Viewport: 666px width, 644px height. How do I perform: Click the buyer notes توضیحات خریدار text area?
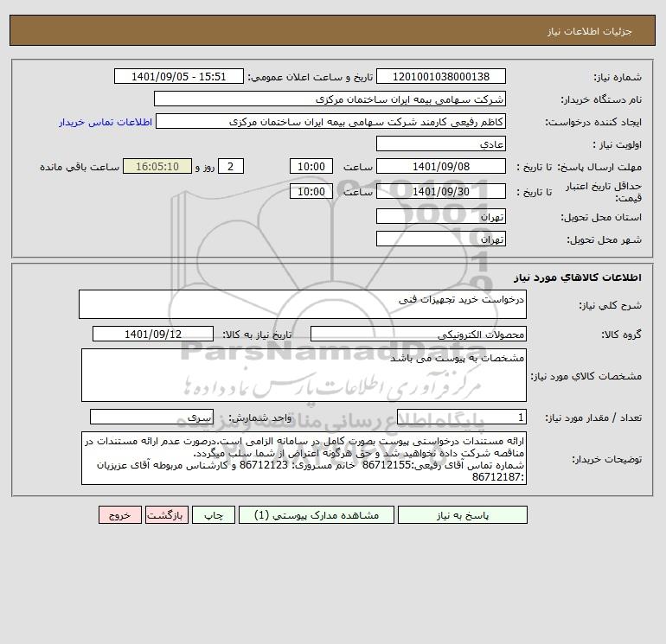(x=304, y=458)
